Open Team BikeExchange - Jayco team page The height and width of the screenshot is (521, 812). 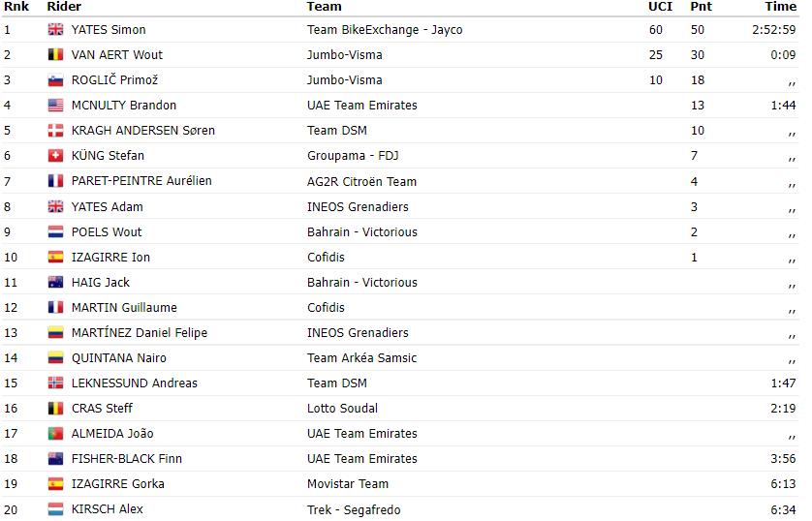[x=385, y=29]
